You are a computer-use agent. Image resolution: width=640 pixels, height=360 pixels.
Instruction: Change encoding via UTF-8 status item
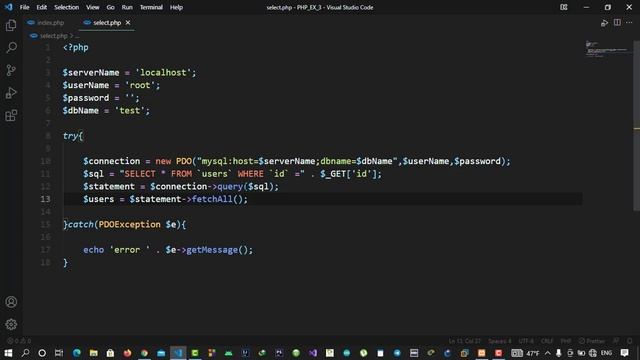(526, 341)
